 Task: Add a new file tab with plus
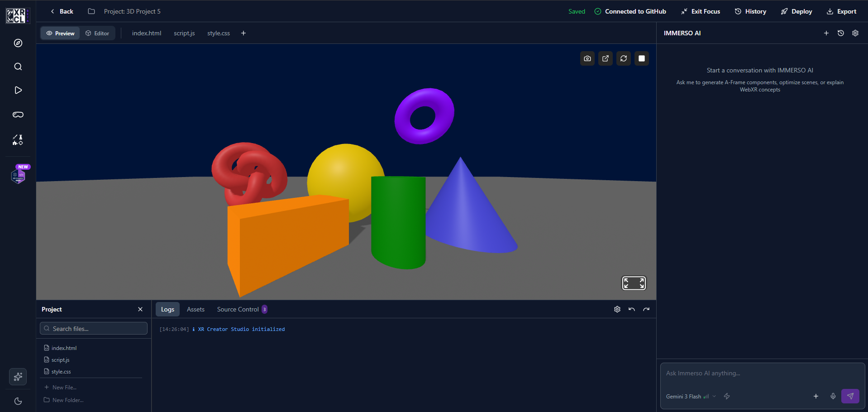click(x=243, y=33)
